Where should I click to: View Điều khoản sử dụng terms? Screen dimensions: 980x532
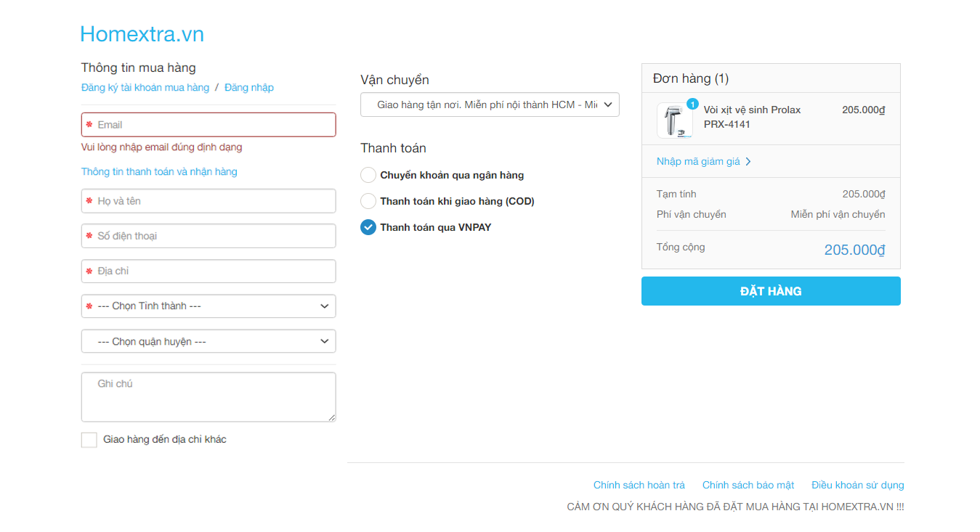click(x=857, y=485)
